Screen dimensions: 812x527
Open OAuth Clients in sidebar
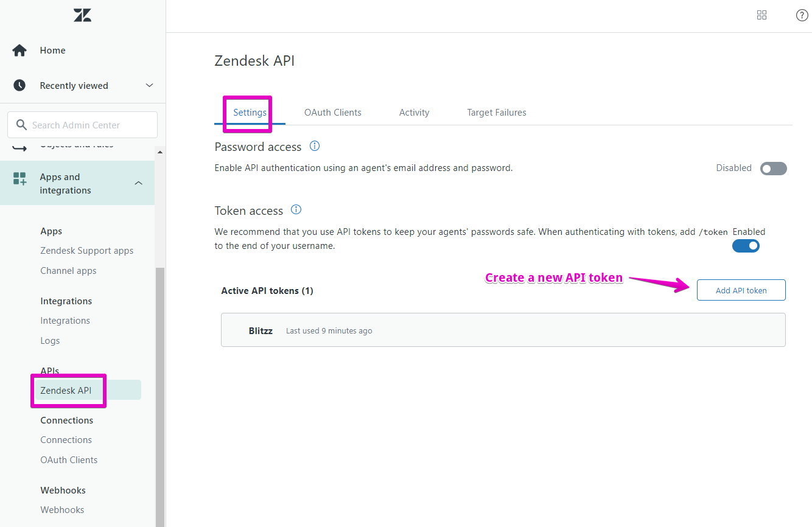tap(69, 460)
